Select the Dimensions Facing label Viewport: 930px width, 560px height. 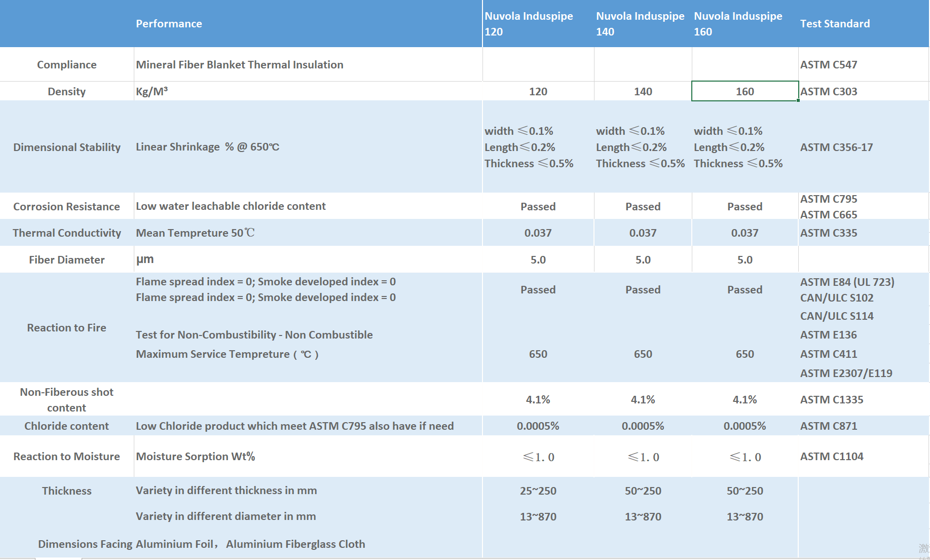85,544
